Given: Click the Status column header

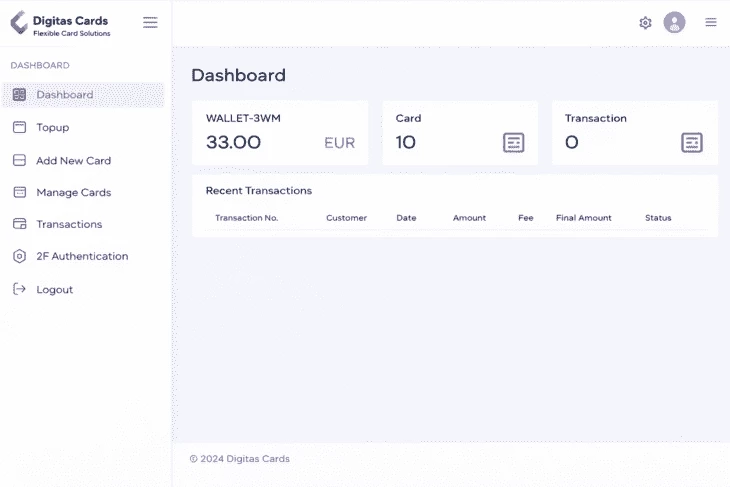Looking at the screenshot, I should 658,218.
